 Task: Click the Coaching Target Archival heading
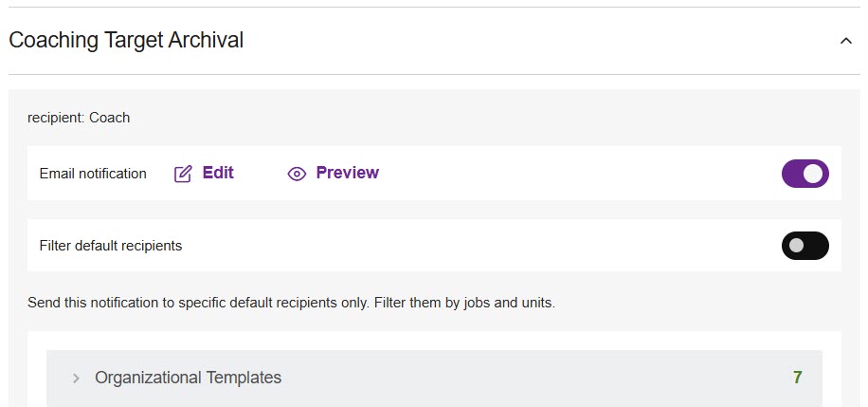[126, 40]
